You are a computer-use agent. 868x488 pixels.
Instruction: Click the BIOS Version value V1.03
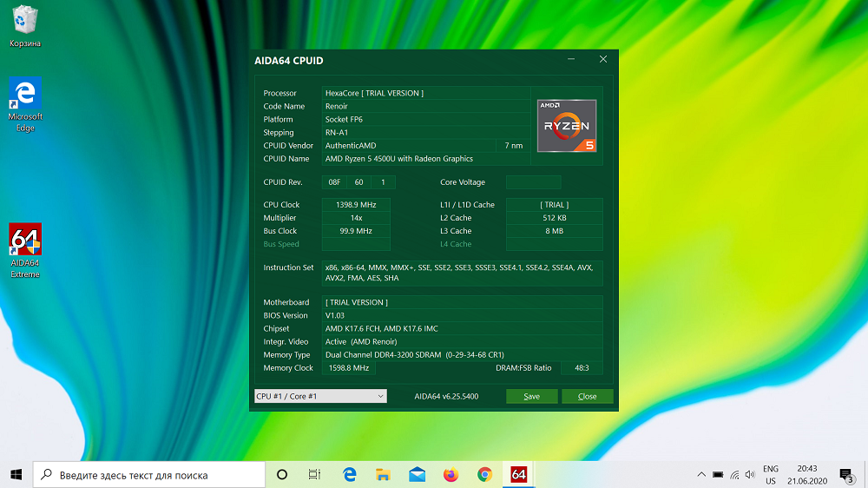coord(335,315)
